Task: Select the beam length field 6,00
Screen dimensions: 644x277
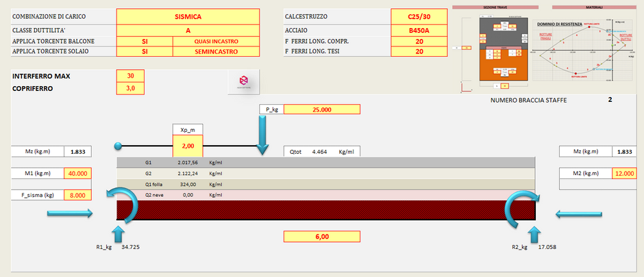Action: [321, 236]
